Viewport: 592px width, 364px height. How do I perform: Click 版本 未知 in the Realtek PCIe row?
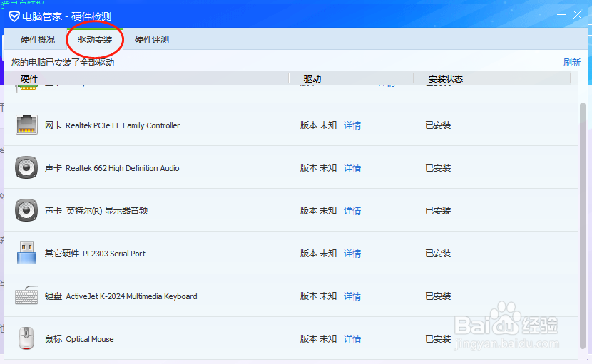[318, 125]
